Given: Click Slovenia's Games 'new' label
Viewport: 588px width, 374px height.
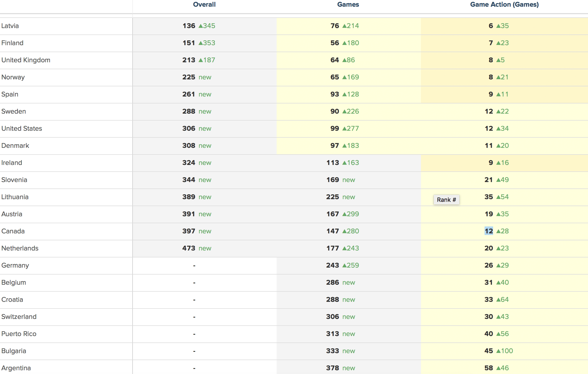Looking at the screenshot, I should (349, 180).
